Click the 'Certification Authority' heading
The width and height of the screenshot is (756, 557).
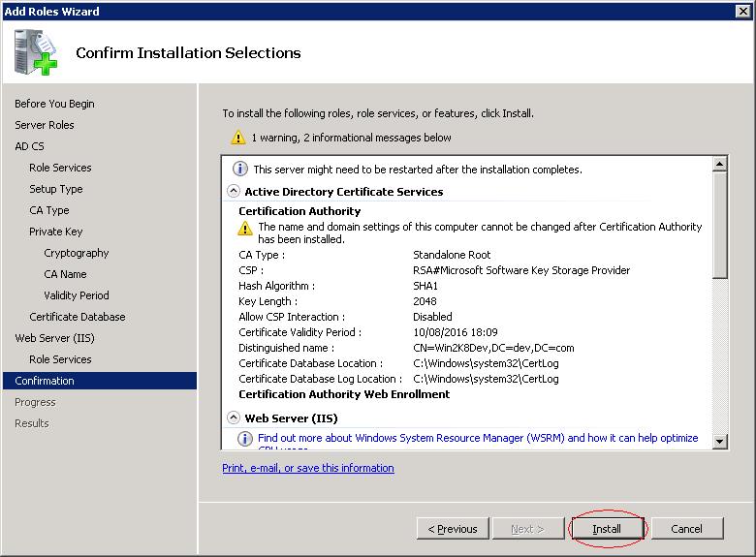(x=299, y=211)
